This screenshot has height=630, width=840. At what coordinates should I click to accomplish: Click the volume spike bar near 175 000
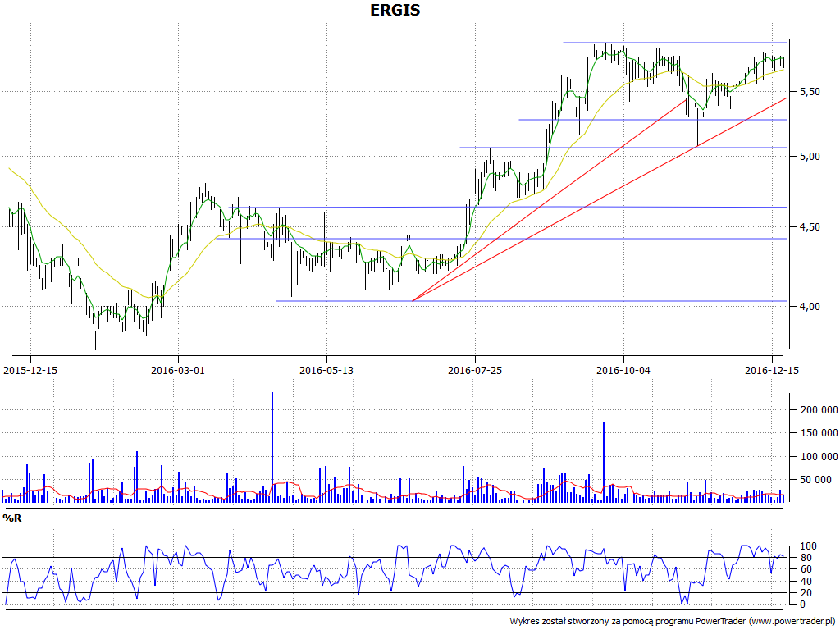pyautogui.click(x=604, y=462)
